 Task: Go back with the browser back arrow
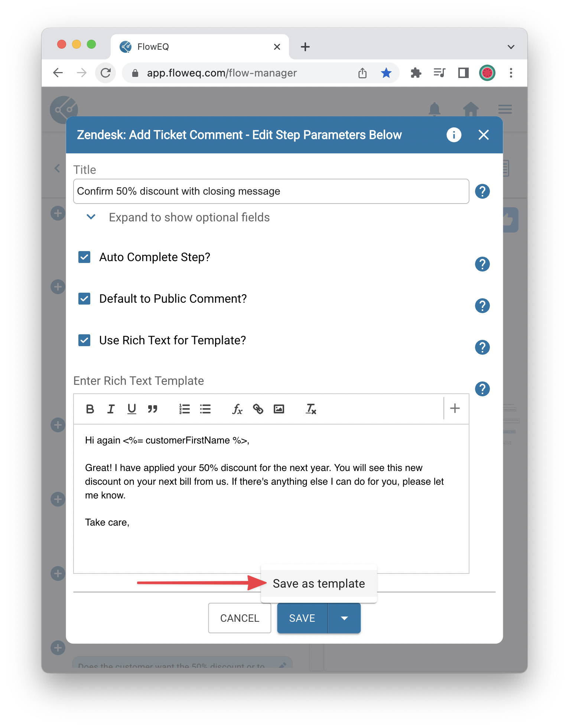[x=58, y=73]
